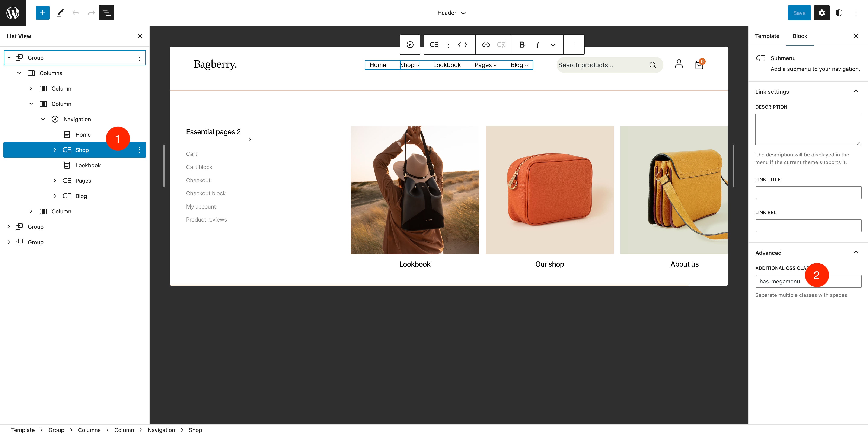Click the Styles half-circle icon in top bar
Image resolution: width=868 pixels, height=435 pixels.
[839, 13]
